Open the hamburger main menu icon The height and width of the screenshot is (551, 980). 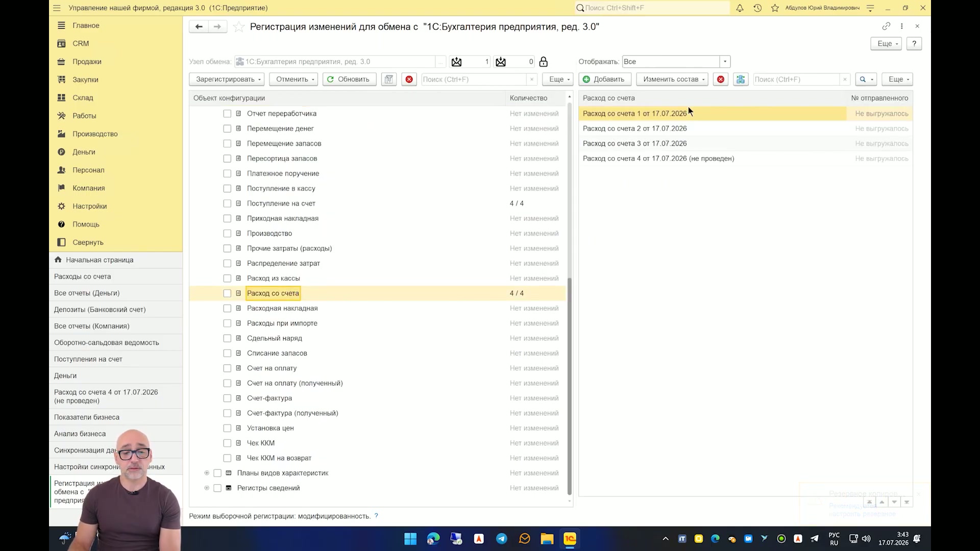click(57, 8)
